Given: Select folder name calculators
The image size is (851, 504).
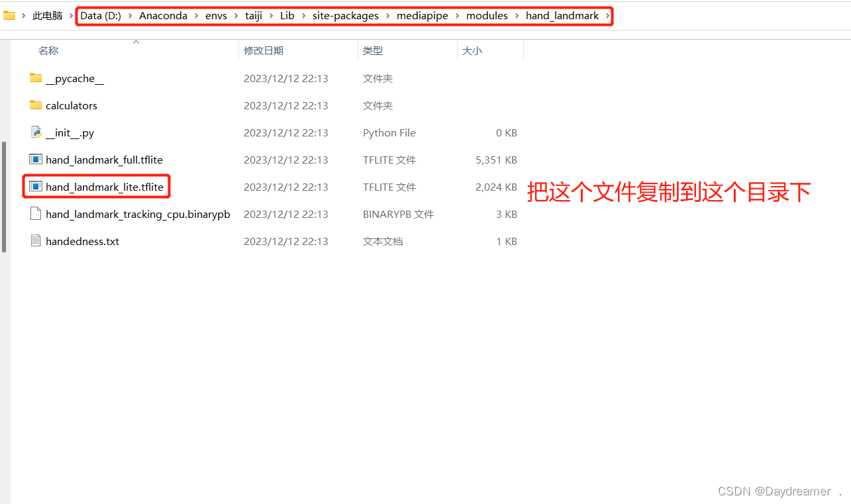Looking at the screenshot, I should click(x=72, y=105).
